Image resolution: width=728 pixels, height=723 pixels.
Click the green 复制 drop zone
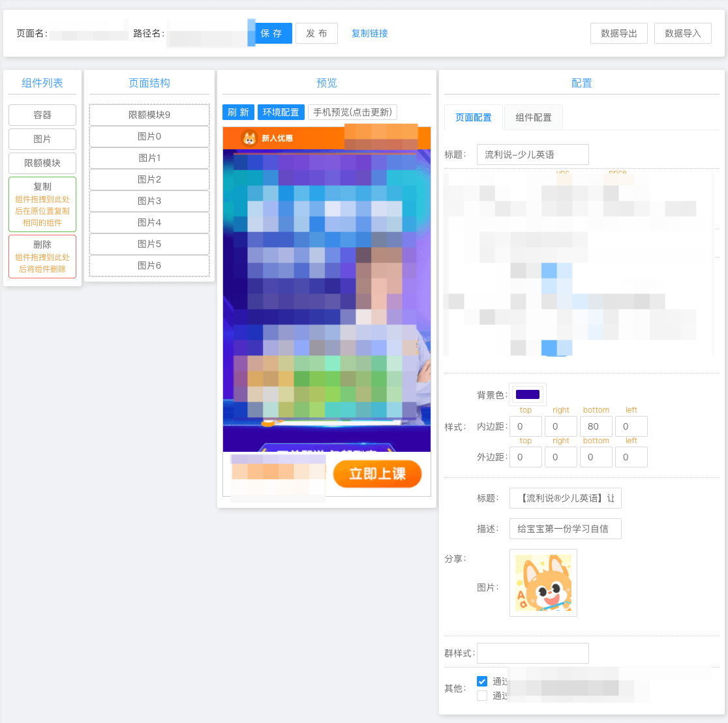tap(42, 204)
